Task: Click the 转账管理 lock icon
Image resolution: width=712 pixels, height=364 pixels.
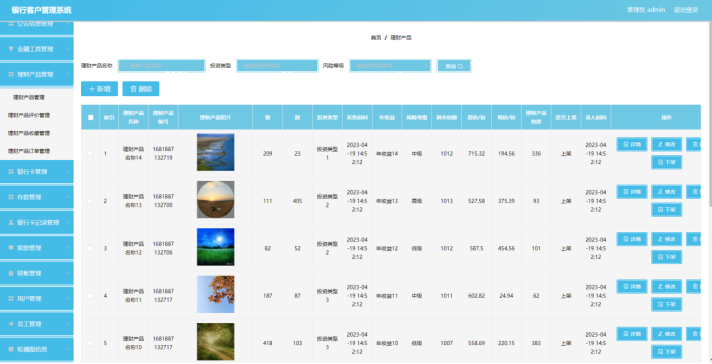Action: [11, 273]
